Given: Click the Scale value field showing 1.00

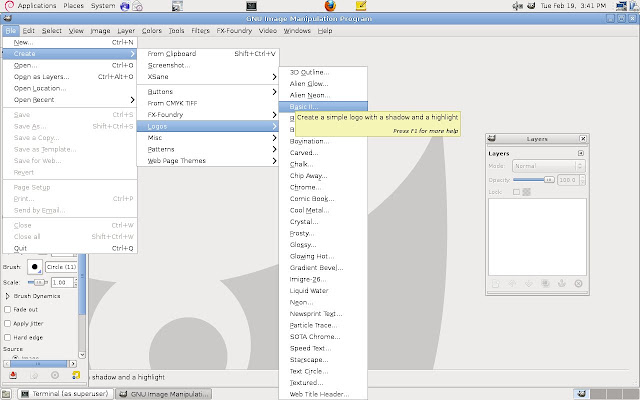Looking at the screenshot, I should click(x=62, y=282).
